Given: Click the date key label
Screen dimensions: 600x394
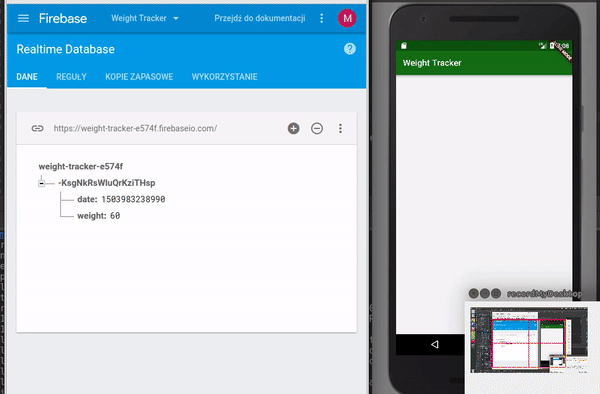Looking at the screenshot, I should tap(87, 199).
